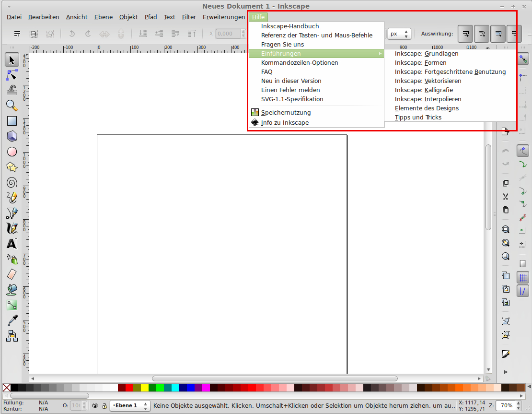Toggle layer lock icon
The height and width of the screenshot is (414, 532).
point(104,405)
